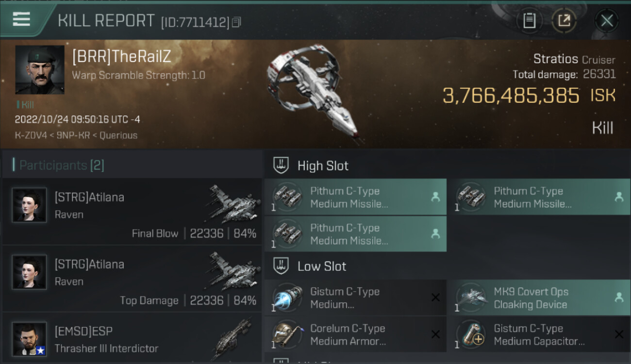The image size is (631, 364).
Task: Select the MK9 Covert Ops Cloaking Device
Action: (x=530, y=298)
